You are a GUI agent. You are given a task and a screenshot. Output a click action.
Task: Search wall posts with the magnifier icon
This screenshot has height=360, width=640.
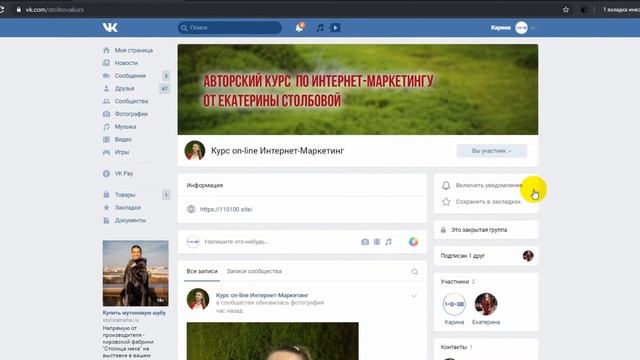414,271
